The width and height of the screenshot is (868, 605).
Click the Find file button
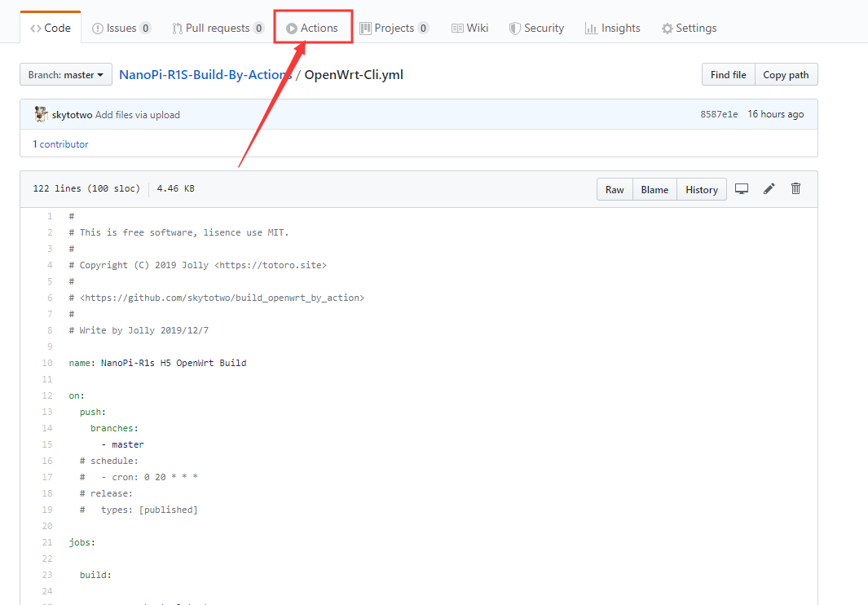(729, 74)
